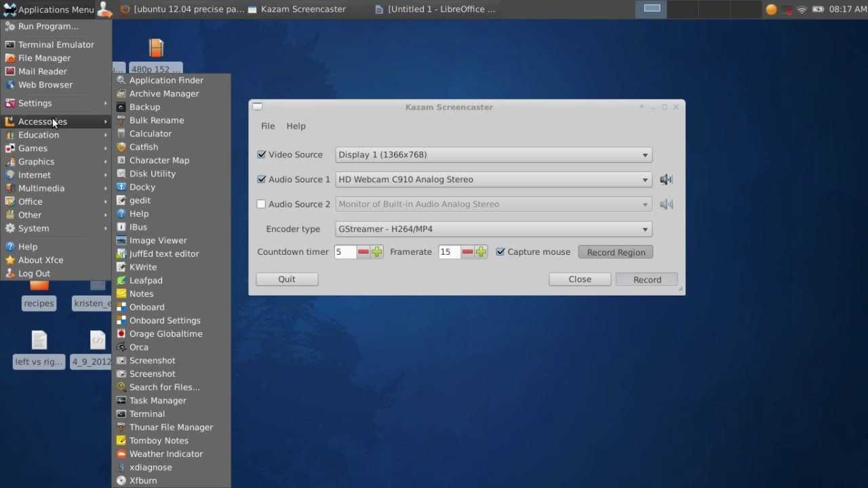Image resolution: width=868 pixels, height=488 pixels.
Task: Click Log Out in menu
Action: tap(56, 274)
